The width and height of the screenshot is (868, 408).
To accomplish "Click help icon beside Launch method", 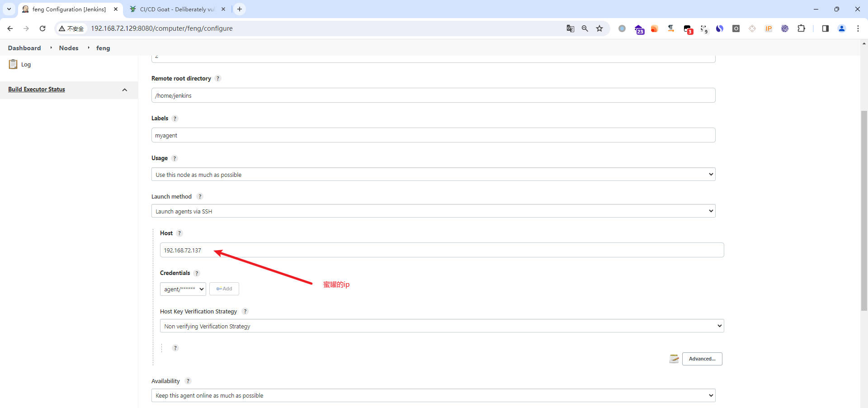I will [x=200, y=196].
